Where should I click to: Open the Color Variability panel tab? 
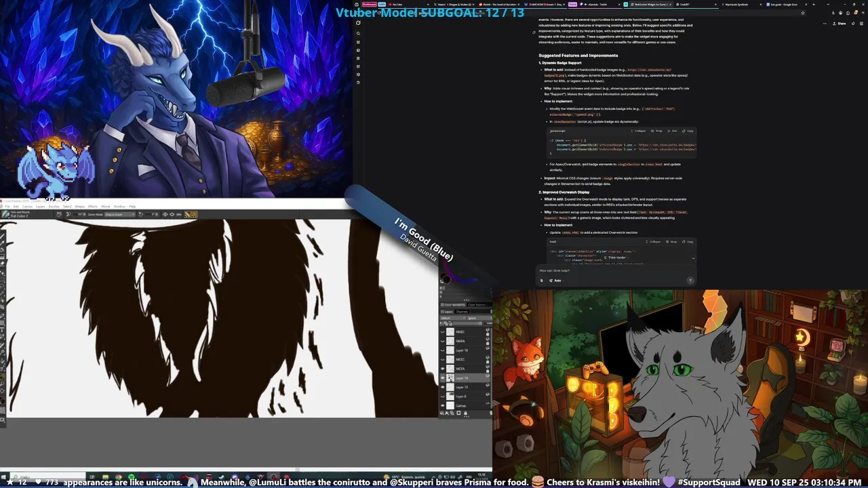452,304
